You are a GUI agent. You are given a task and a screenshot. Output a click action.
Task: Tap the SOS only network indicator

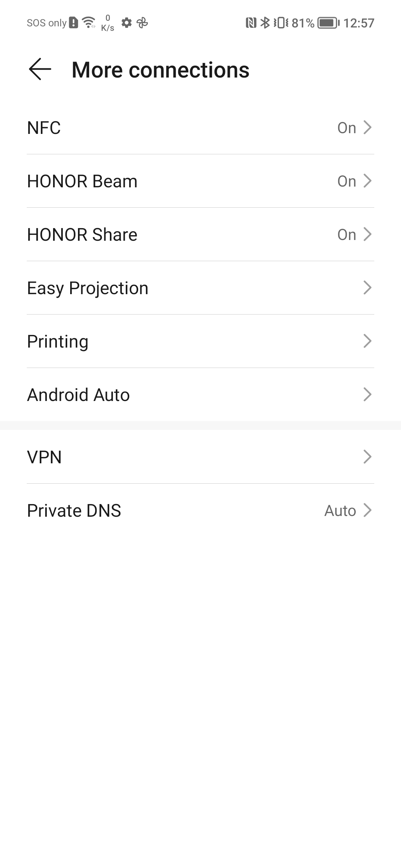[46, 23]
